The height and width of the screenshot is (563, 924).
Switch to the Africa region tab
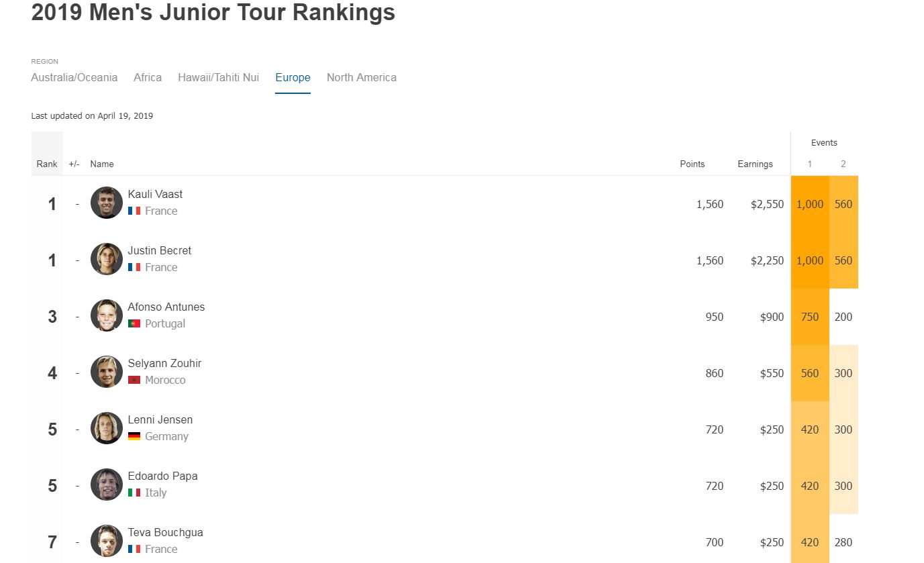coord(148,77)
